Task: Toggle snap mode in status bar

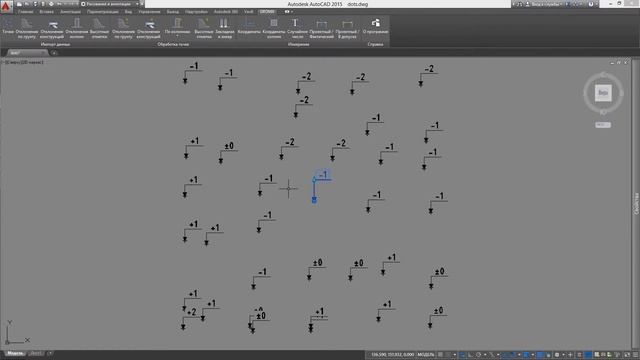Action: [448, 355]
